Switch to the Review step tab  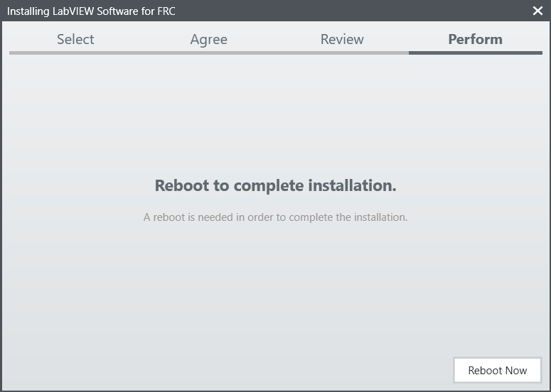(342, 39)
